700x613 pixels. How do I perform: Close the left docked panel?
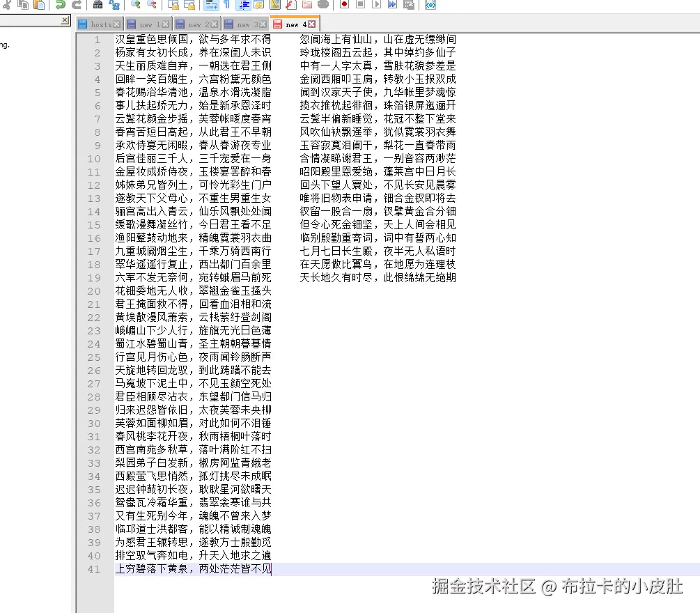coord(63,20)
